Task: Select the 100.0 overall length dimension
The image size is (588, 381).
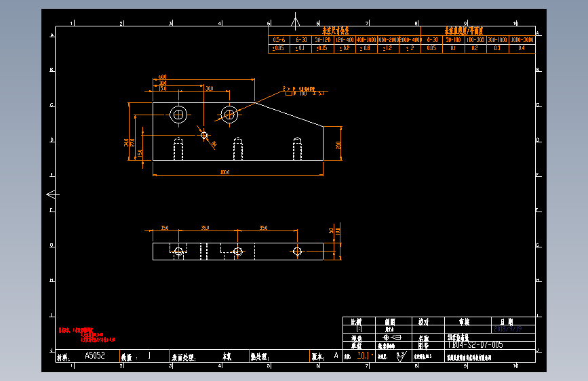Action: point(224,172)
